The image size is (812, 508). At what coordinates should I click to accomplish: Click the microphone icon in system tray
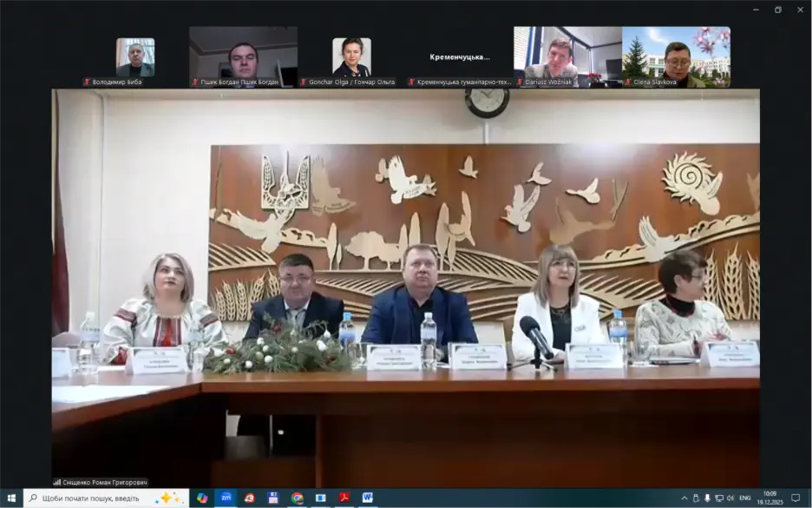click(x=707, y=498)
